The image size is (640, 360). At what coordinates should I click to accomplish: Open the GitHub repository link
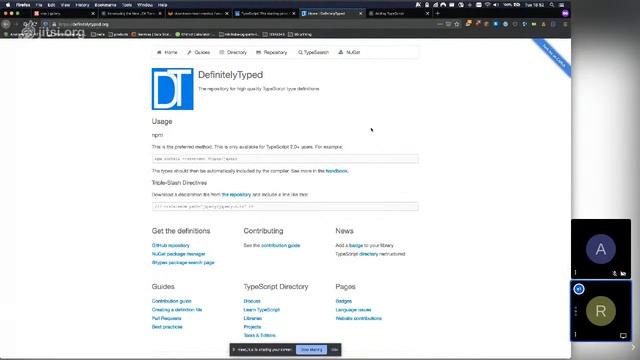171,245
